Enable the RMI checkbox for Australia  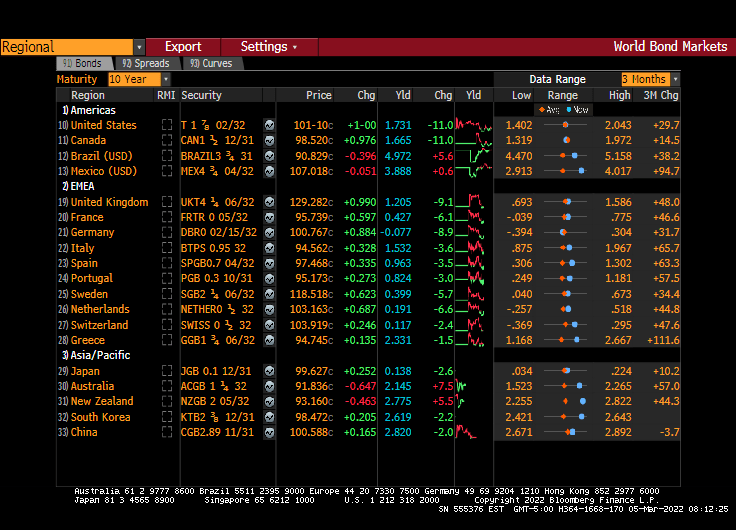point(167,386)
